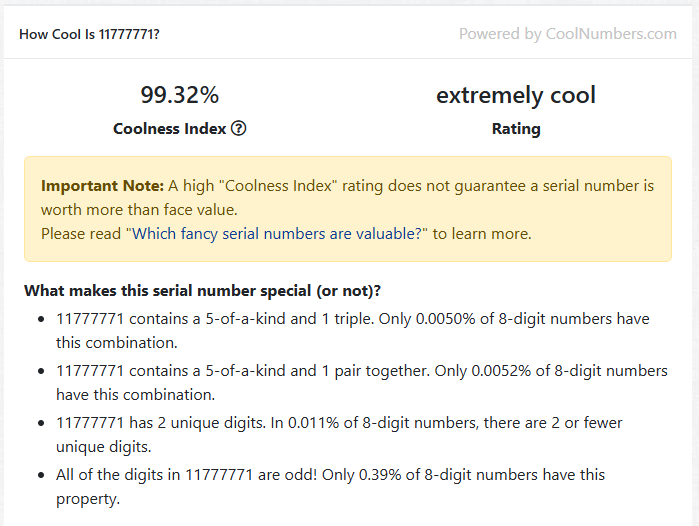Select the "extremely cool" rating text
The width and height of the screenshot is (699, 526).
point(515,95)
